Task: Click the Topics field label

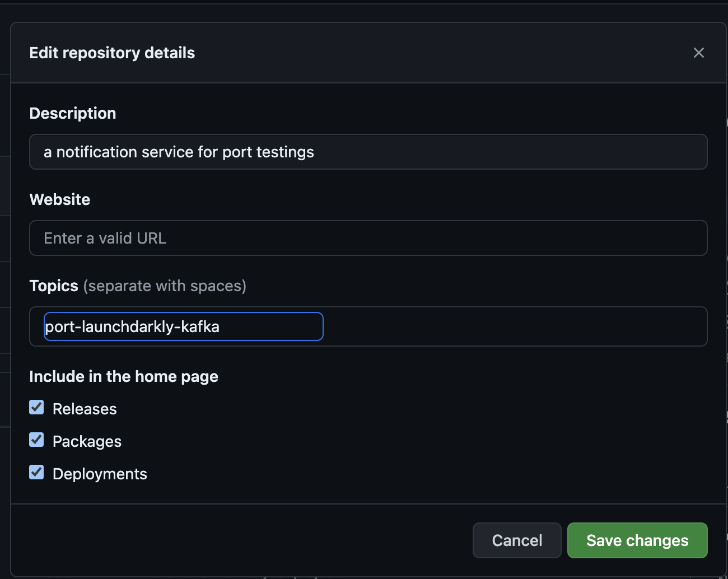Action: pyautogui.click(x=54, y=286)
